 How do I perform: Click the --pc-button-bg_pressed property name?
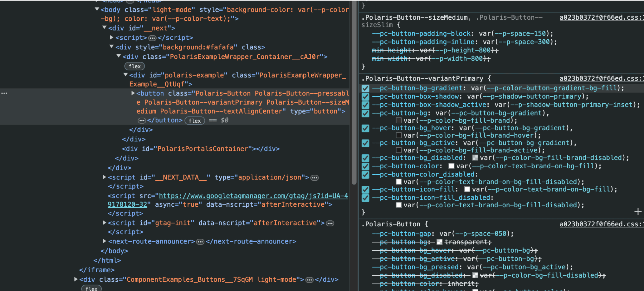[415, 267]
